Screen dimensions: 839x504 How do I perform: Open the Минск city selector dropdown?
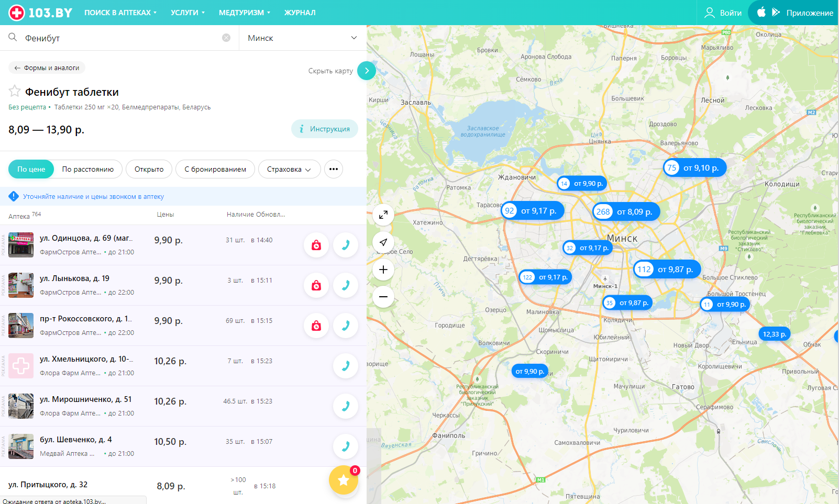(302, 38)
